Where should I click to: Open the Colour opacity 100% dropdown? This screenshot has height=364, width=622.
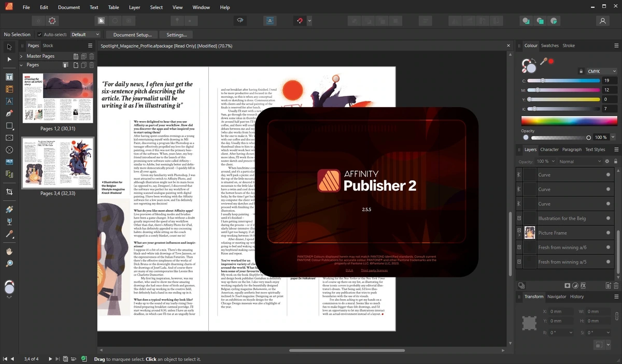pos(613,137)
